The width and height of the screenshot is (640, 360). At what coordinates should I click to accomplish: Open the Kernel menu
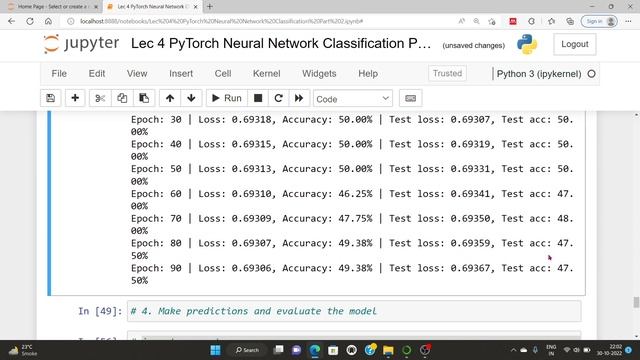pos(267,73)
